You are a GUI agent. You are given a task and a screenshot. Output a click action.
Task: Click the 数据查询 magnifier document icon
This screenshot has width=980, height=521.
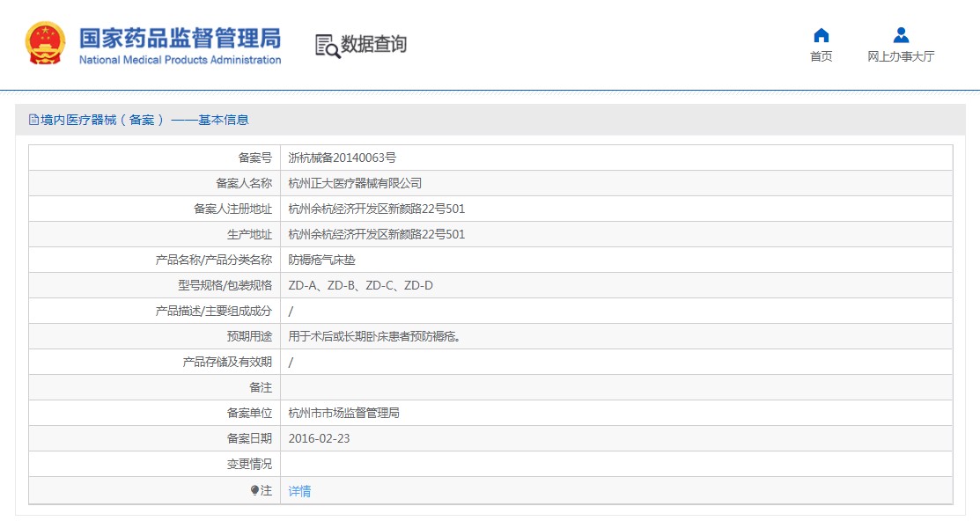[x=328, y=47]
